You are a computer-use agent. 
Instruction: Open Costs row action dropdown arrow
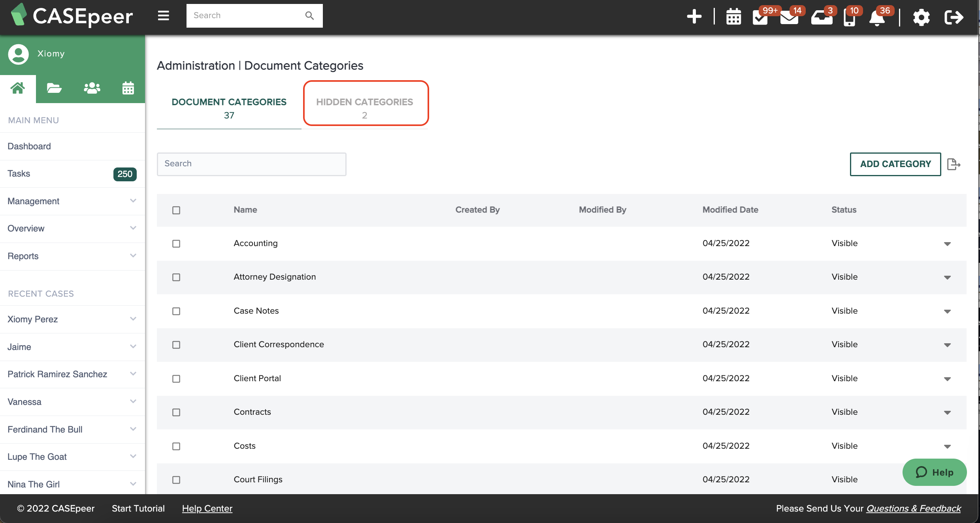coord(947,447)
